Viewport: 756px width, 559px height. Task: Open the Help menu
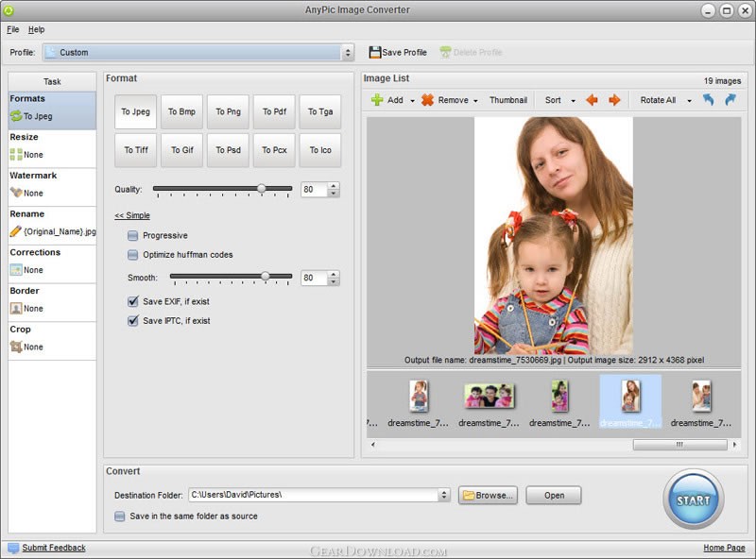pos(36,29)
